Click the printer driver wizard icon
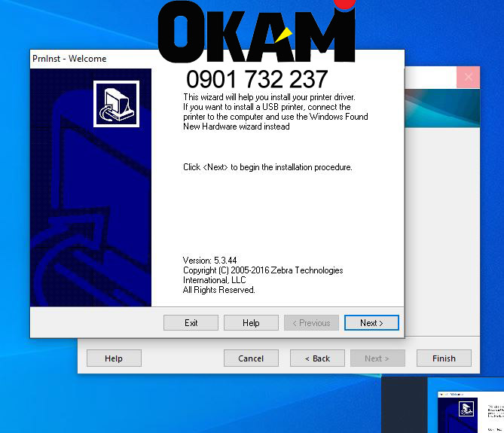The width and height of the screenshot is (504, 433). 116,104
